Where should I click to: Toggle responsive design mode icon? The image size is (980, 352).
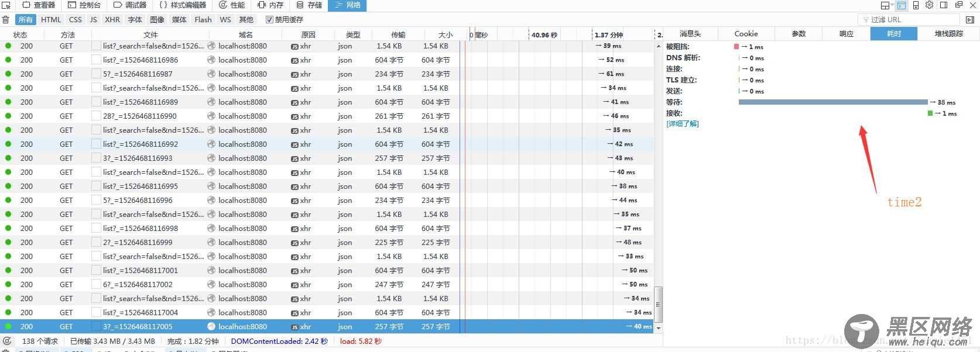click(x=916, y=5)
